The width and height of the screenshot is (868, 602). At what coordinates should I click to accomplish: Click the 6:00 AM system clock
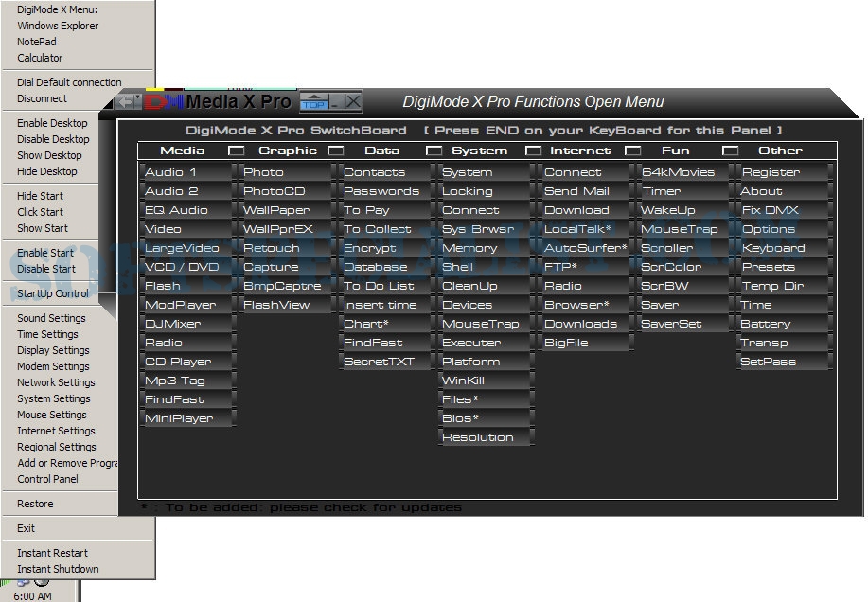click(33, 596)
